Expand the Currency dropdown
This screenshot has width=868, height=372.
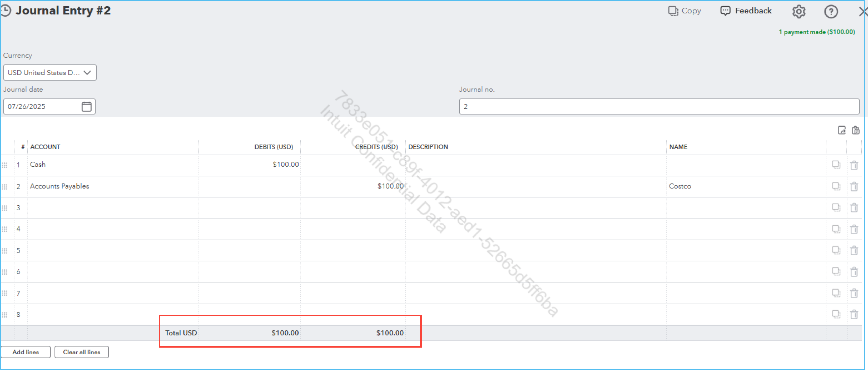coord(50,73)
